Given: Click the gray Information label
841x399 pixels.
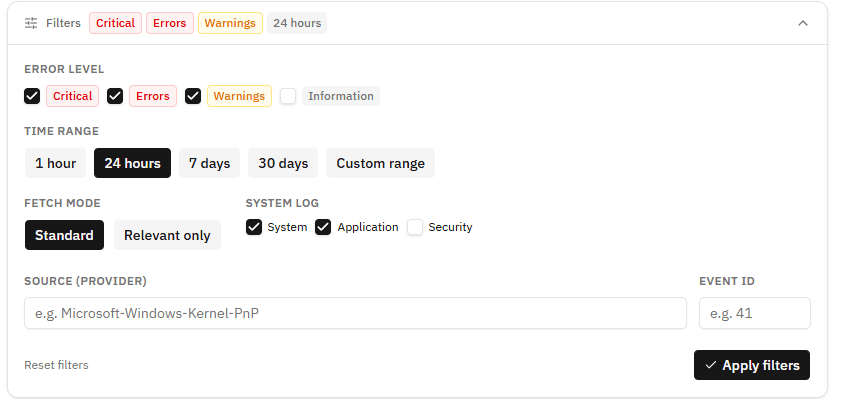Looking at the screenshot, I should click(x=341, y=96).
